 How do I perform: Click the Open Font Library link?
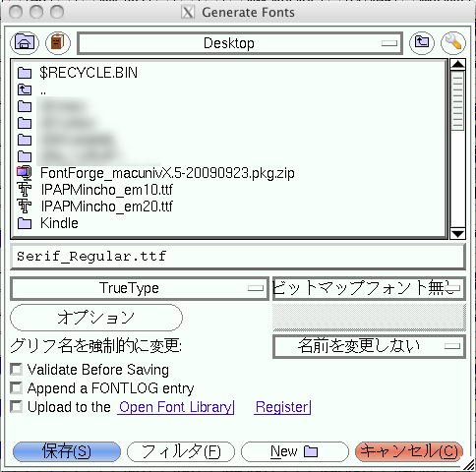(176, 407)
